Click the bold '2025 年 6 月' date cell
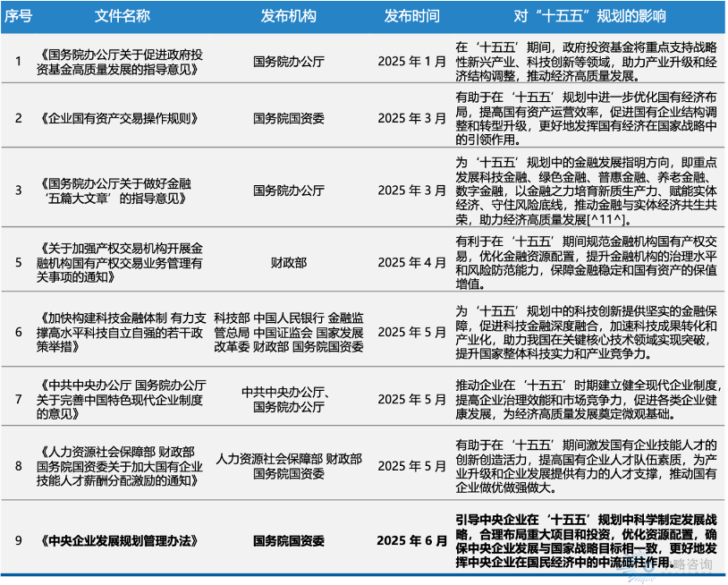 pos(411,540)
